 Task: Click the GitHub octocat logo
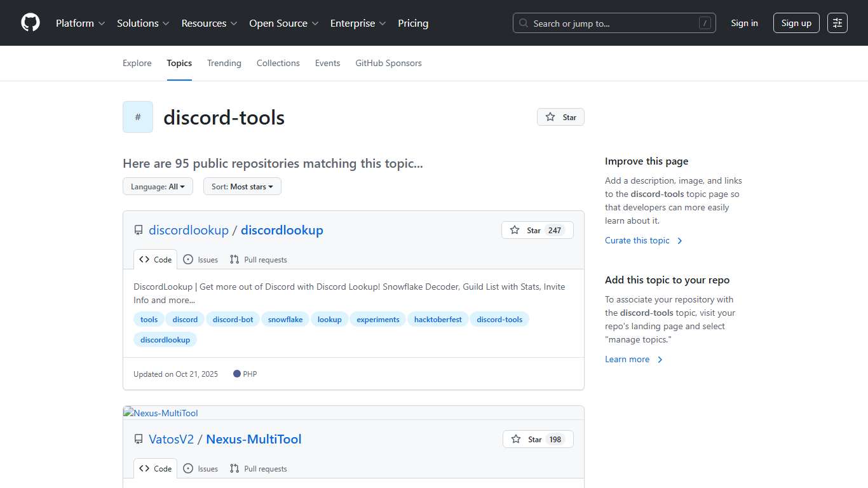[x=30, y=22]
